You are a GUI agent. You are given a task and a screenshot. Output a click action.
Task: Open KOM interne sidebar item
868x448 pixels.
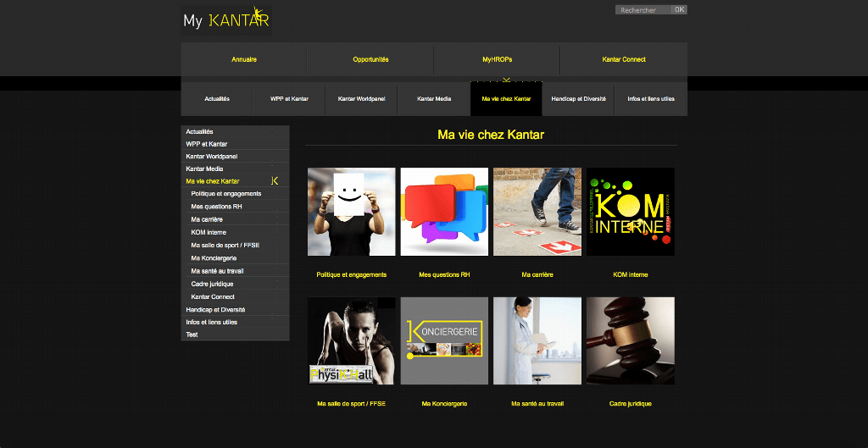point(236,232)
